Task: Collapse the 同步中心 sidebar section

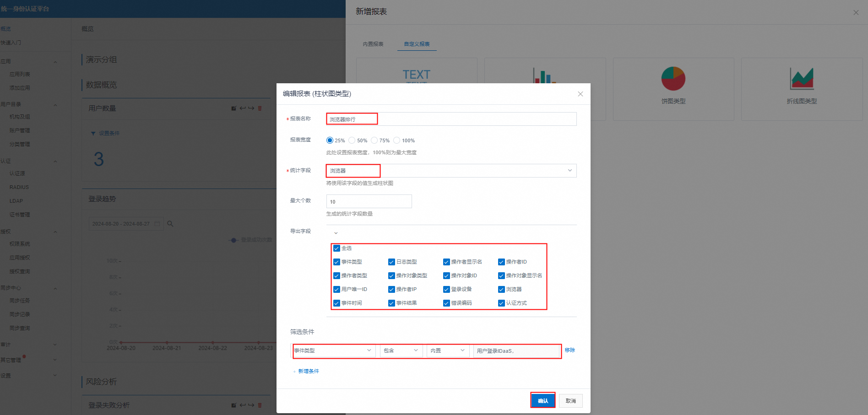Action: tap(55, 288)
